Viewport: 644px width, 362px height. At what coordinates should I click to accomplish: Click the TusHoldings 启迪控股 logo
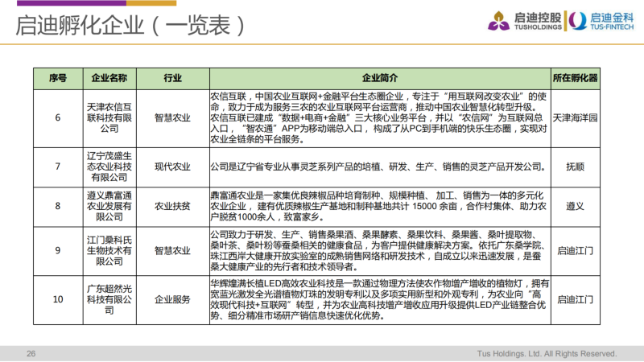pyautogui.click(x=525, y=21)
